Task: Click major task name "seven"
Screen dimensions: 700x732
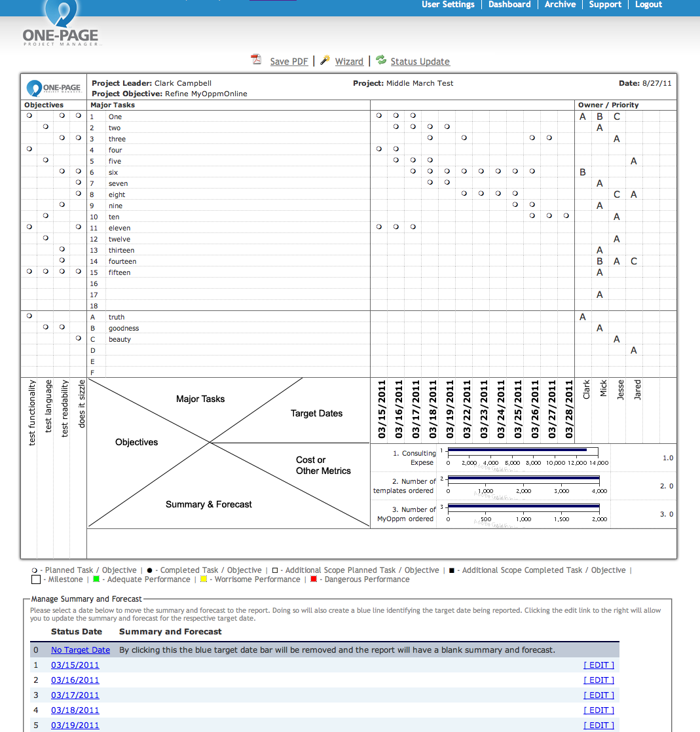Action: click(118, 183)
